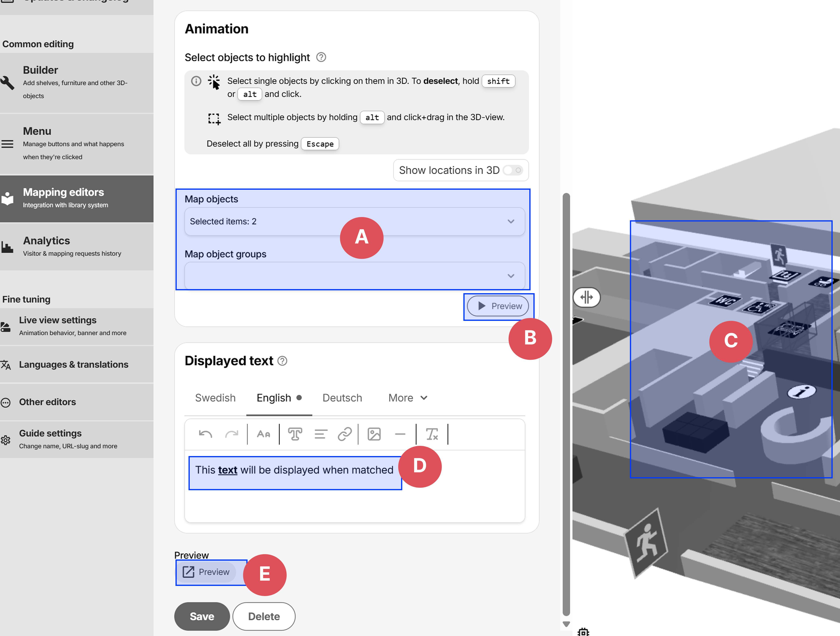
Task: Click the Save button
Action: 202,616
